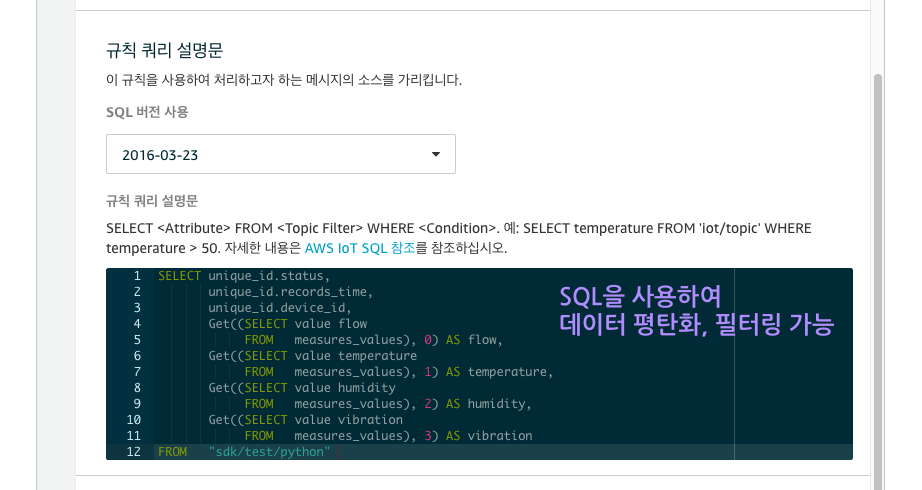Viewport: 922px width, 490px height.
Task: Click the line ending with AS flow,
Action: click(373, 340)
